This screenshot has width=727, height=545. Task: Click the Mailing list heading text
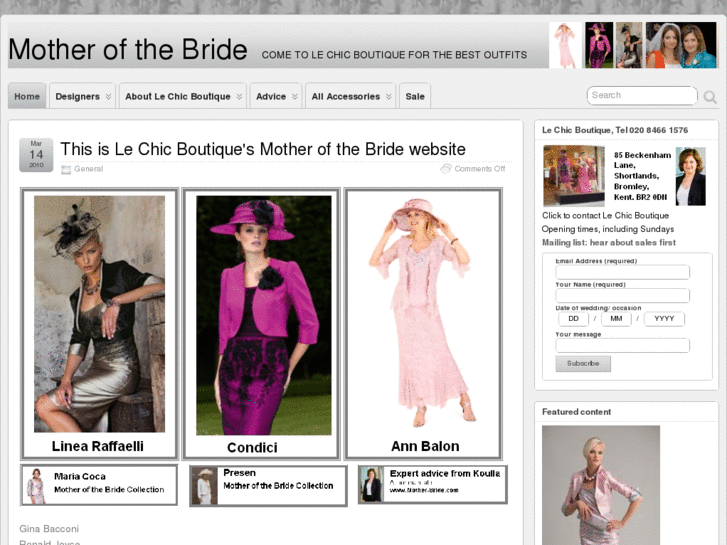tap(609, 243)
